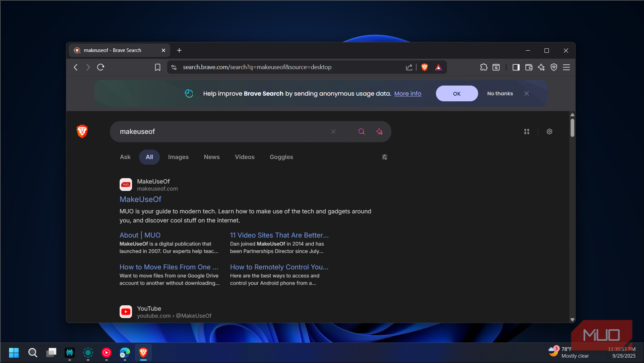Switch to the Images tab
The width and height of the screenshot is (644, 363).
[178, 157]
